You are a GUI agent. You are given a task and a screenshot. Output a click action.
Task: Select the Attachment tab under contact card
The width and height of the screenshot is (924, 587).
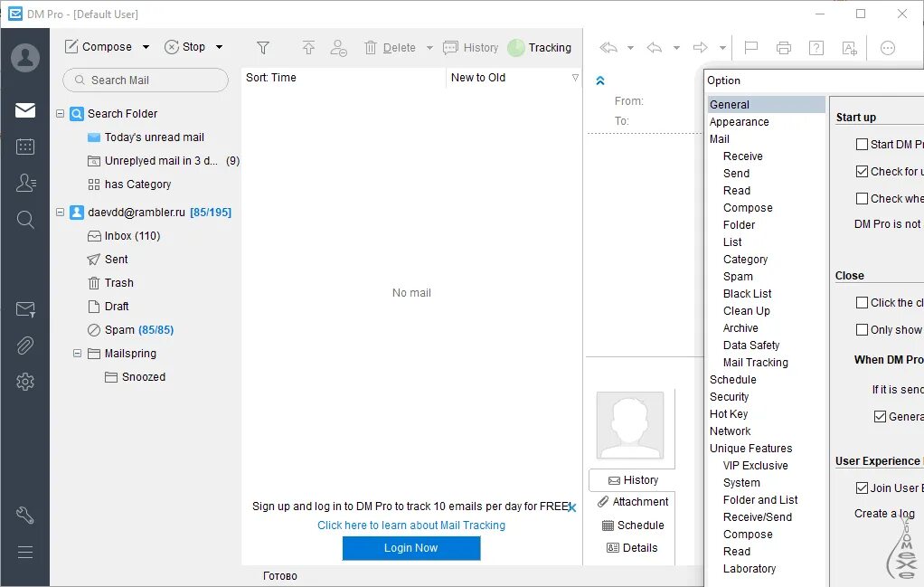point(632,502)
